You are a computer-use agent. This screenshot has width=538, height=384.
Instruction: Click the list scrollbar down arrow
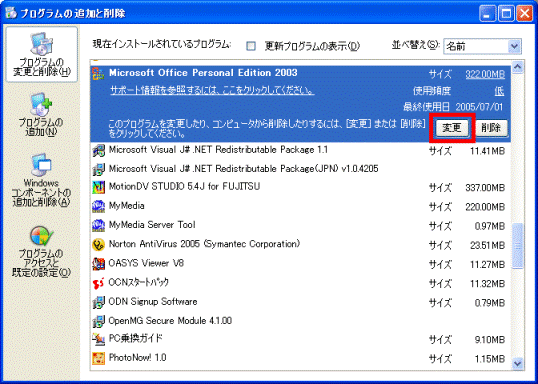[x=517, y=363]
